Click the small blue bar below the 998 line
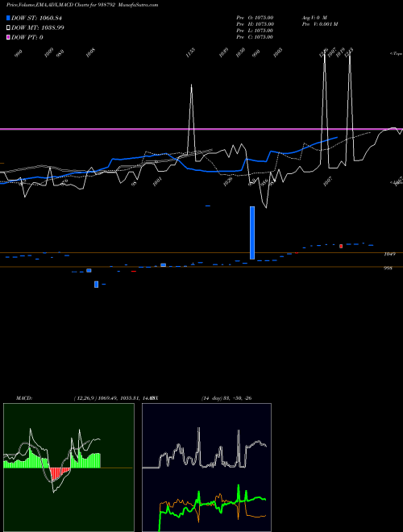This screenshot has height=532, width=403. click(97, 285)
